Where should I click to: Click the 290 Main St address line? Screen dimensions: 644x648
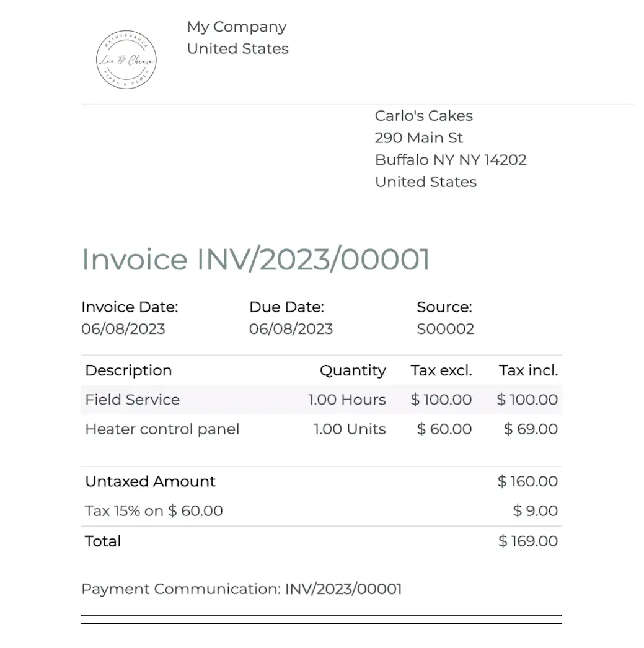coord(418,138)
